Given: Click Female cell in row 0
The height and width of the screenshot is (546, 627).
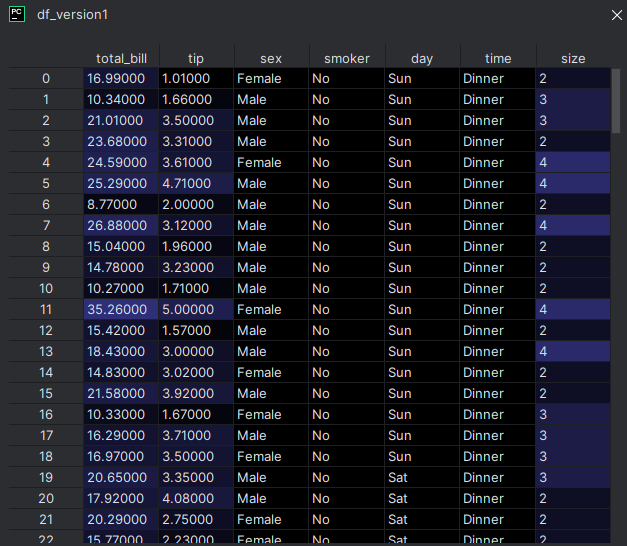Looking at the screenshot, I should tap(271, 78).
